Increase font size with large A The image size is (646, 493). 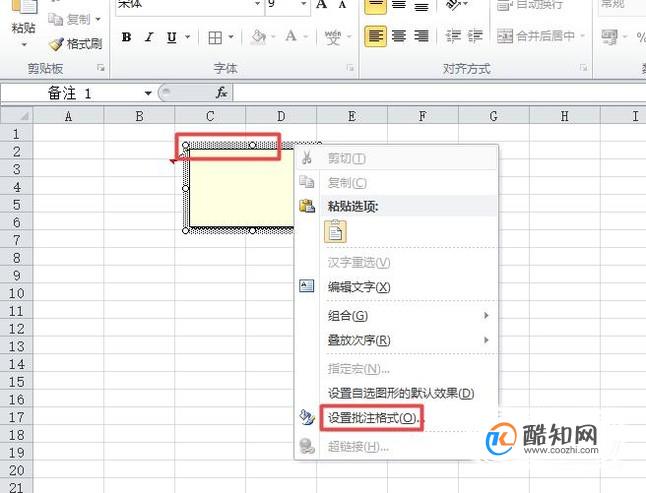click(x=321, y=4)
